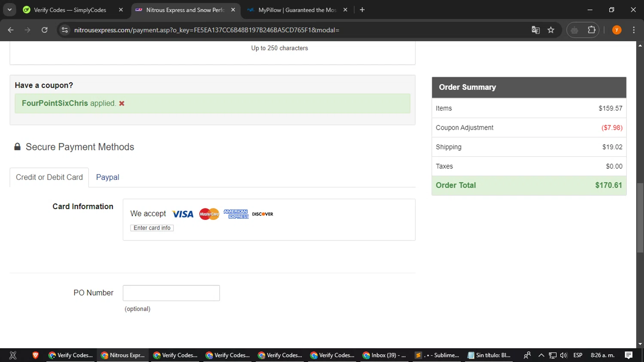Click the Discover card logo
The height and width of the screenshot is (362, 644).
click(262, 214)
